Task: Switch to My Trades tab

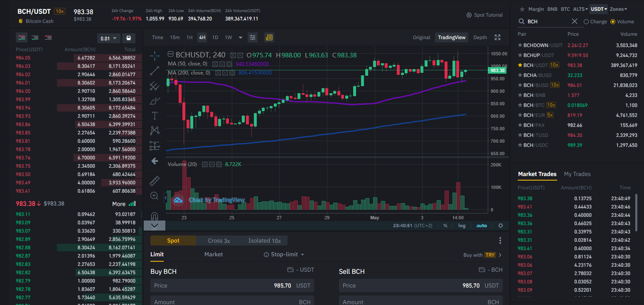Action: pyautogui.click(x=577, y=174)
